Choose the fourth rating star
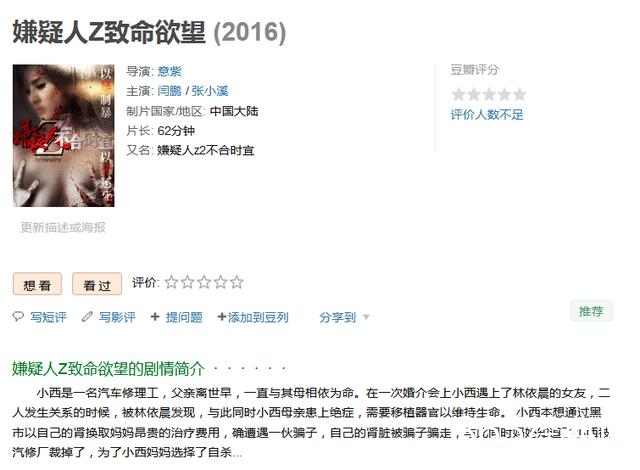 220,282
